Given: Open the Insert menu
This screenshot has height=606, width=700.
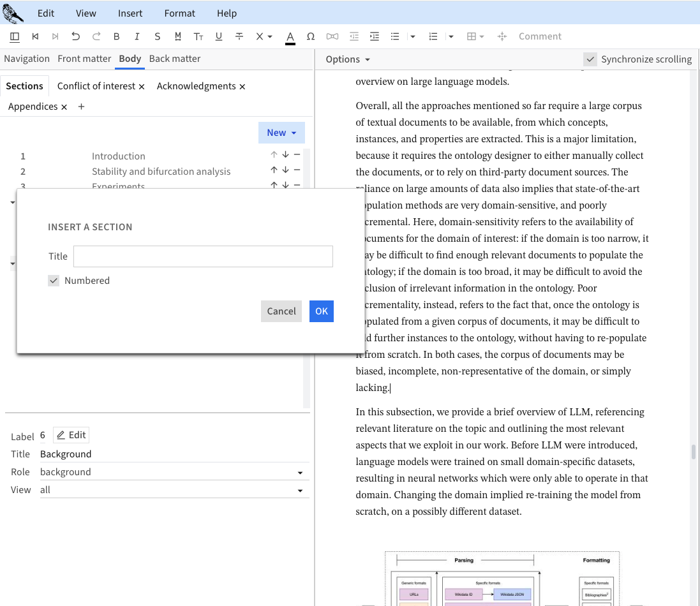Looking at the screenshot, I should (130, 13).
